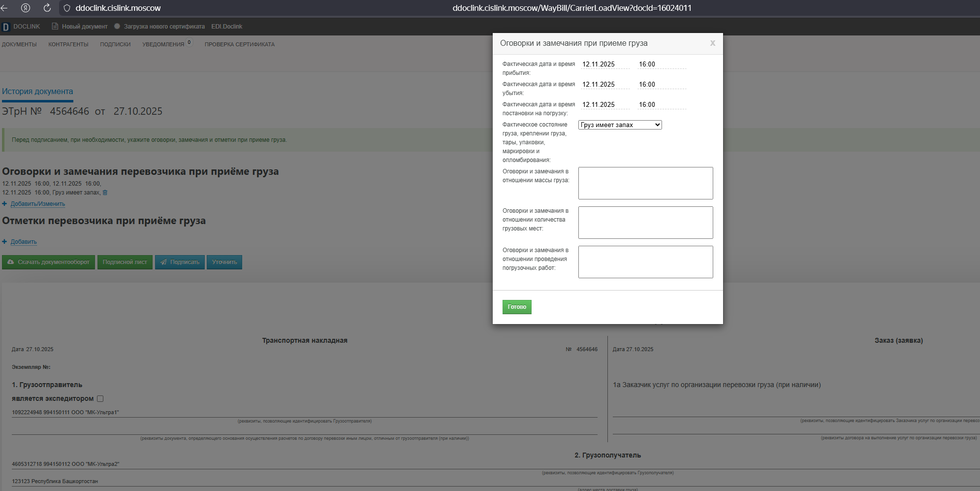This screenshot has width=980, height=491.
Task: Click the "123123 Республика Башкортостан" address
Action: (x=55, y=482)
